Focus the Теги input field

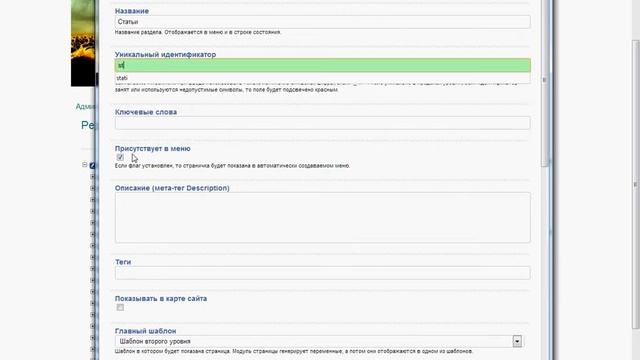tap(322, 273)
